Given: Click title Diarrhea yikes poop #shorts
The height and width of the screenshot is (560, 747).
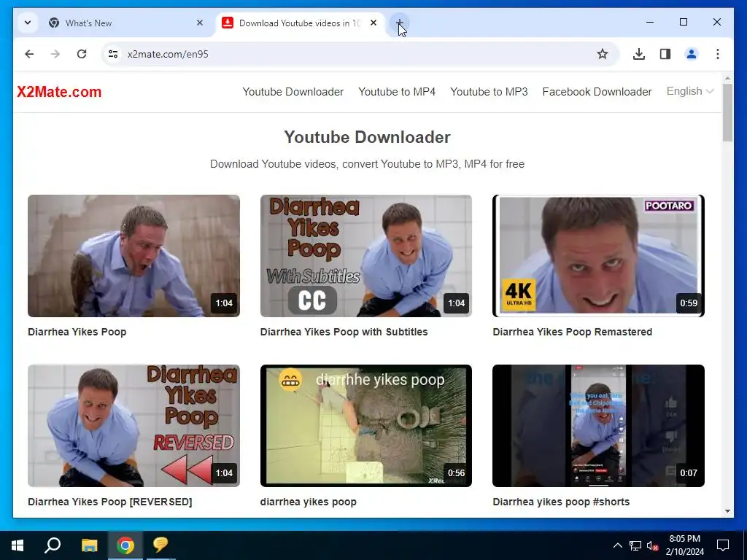Looking at the screenshot, I should [x=561, y=502].
